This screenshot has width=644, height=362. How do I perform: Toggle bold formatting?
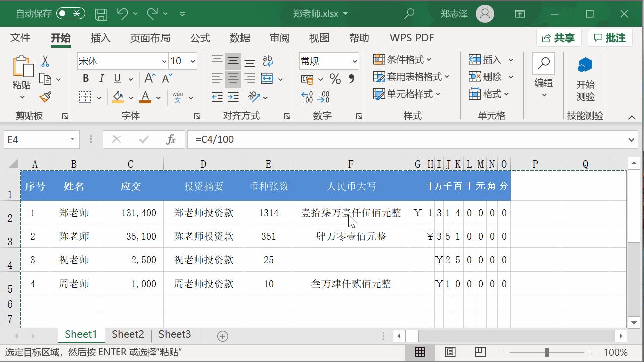[x=85, y=79]
